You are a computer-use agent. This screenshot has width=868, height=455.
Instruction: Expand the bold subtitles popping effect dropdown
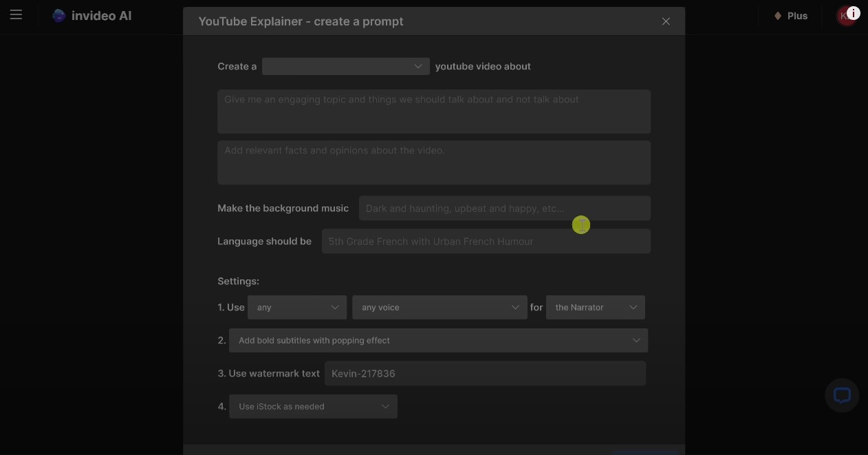438,340
